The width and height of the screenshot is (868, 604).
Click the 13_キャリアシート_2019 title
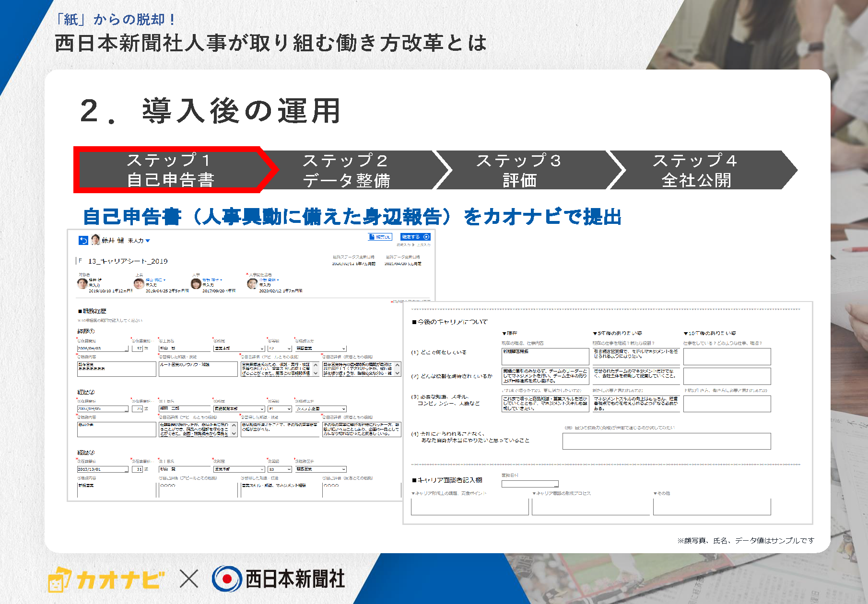(x=128, y=261)
